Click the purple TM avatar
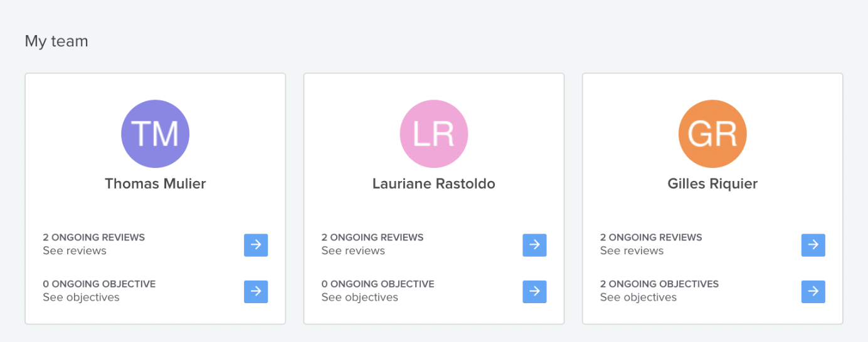This screenshot has width=868, height=342. tap(155, 134)
